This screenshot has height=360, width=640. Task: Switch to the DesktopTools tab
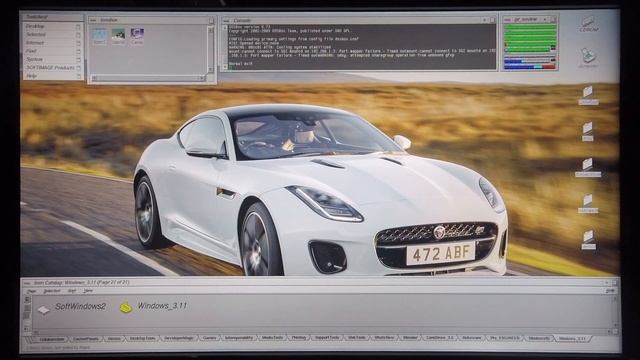coord(142,339)
